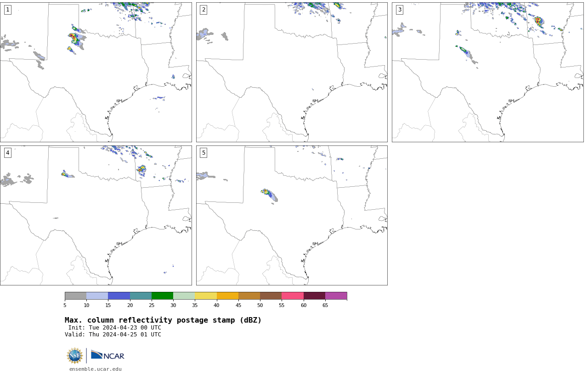Click the orange 40-45 dBZ swatch
The height and width of the screenshot is (374, 588).
[x=227, y=296]
